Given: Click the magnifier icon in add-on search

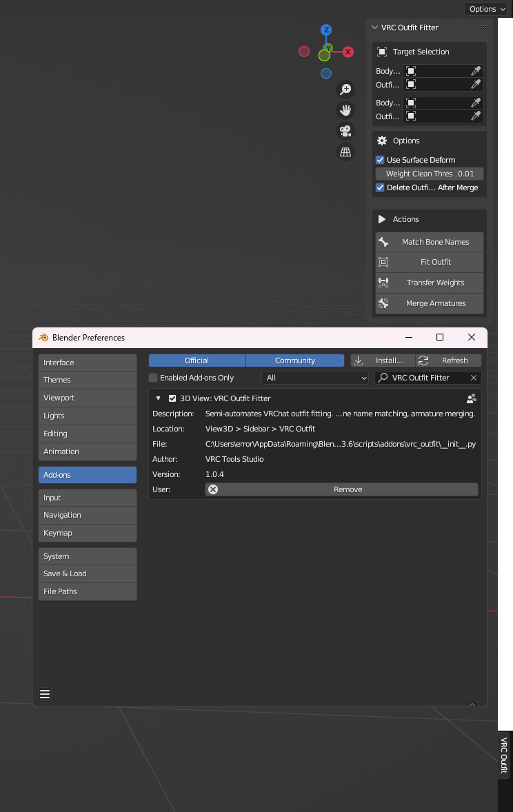Looking at the screenshot, I should point(383,378).
